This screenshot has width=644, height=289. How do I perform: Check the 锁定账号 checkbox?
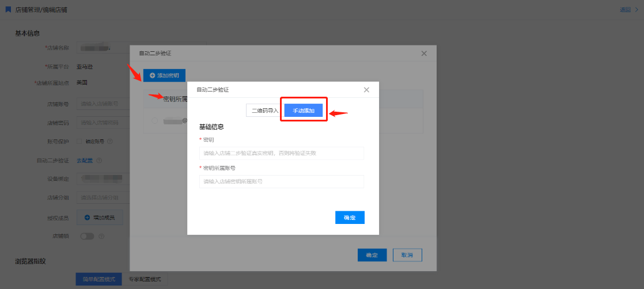tap(80, 141)
